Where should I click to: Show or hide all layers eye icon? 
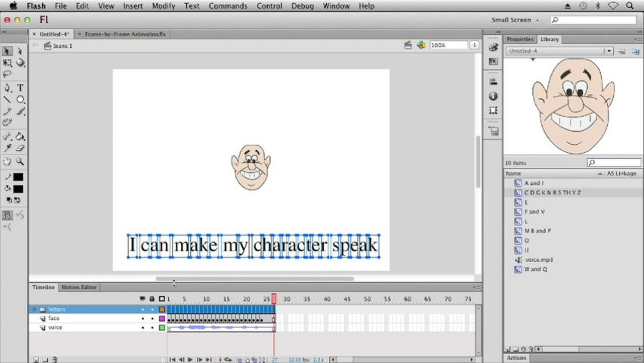tap(143, 299)
